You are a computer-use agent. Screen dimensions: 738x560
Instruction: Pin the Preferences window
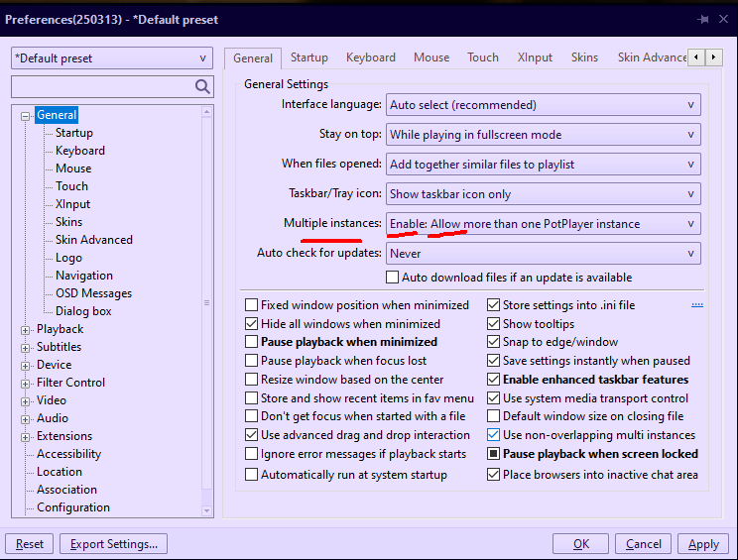coord(703,19)
